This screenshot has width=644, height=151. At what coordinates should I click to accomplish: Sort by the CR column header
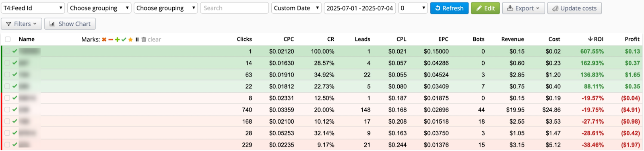pyautogui.click(x=330, y=39)
